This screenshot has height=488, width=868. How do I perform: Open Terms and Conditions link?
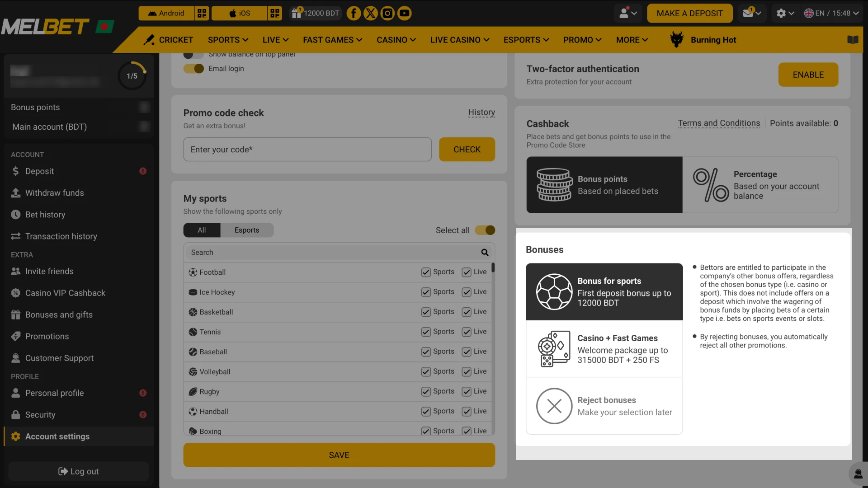pyautogui.click(x=719, y=123)
